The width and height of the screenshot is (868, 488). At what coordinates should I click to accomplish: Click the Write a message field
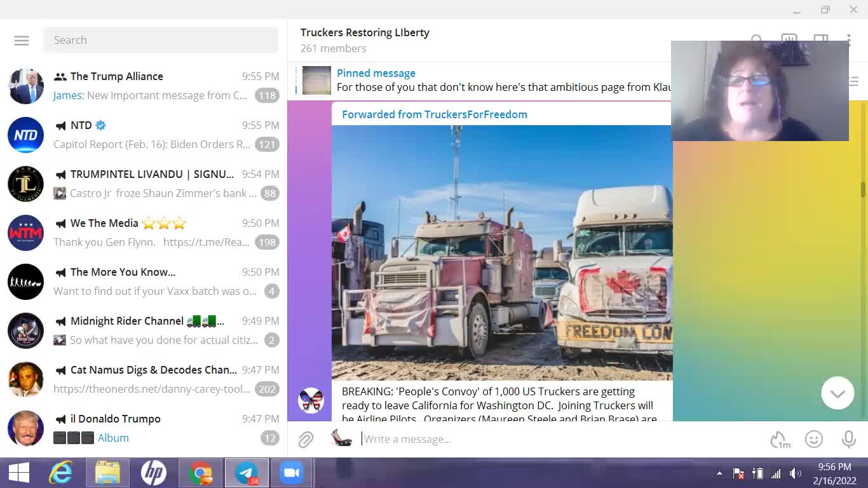tap(559, 439)
